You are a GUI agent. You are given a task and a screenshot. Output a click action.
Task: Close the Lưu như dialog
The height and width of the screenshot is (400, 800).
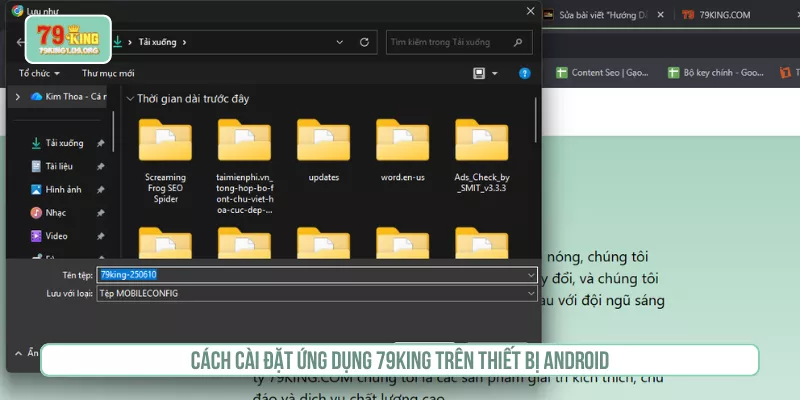[x=531, y=11]
